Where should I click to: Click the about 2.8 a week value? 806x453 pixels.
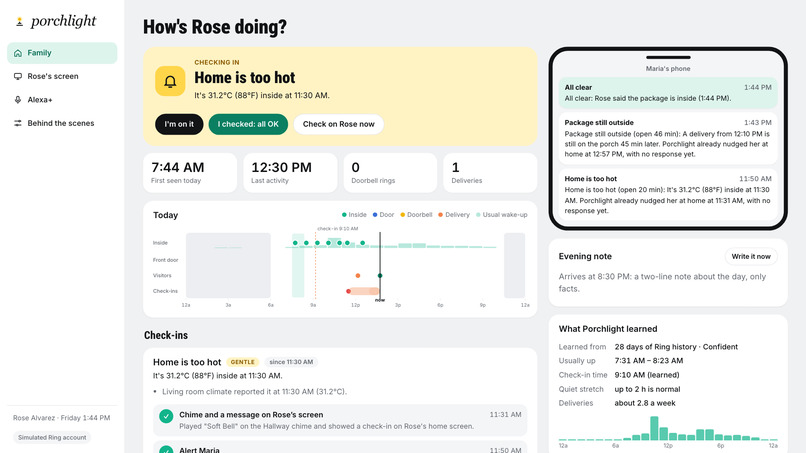pos(645,403)
